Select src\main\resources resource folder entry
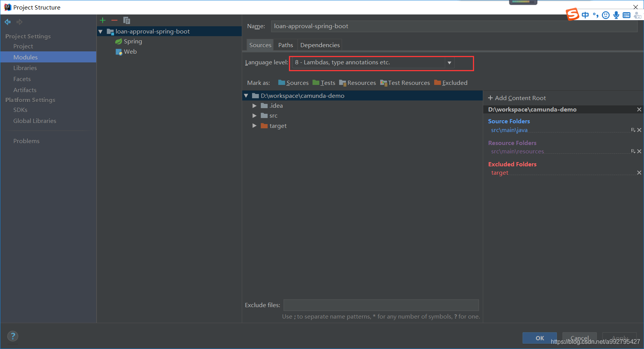Screen dimensions: 644x349 point(517,151)
